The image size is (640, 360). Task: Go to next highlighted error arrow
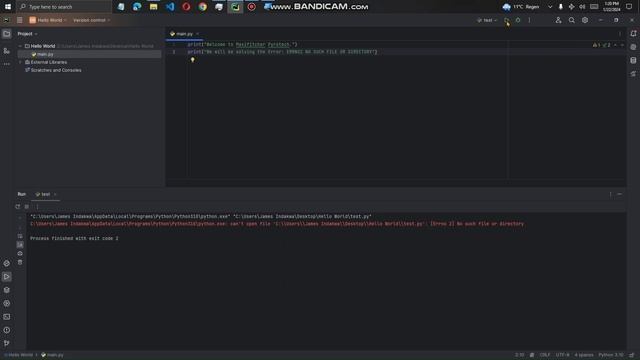(x=622, y=45)
